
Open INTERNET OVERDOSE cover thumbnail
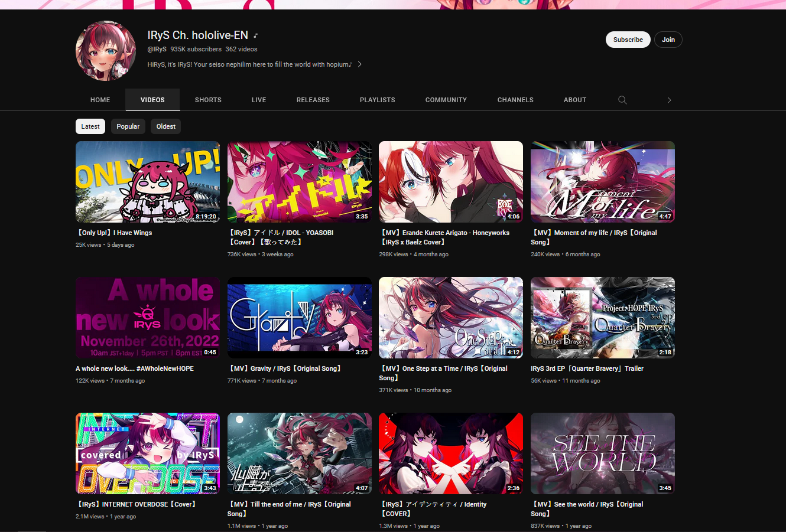click(x=148, y=453)
